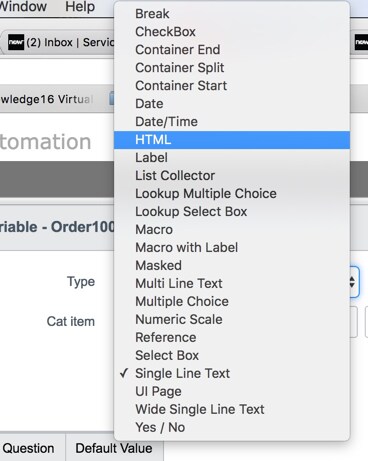Image resolution: width=368 pixels, height=461 pixels.
Task: Select the Reference variable type
Action: 232,338
